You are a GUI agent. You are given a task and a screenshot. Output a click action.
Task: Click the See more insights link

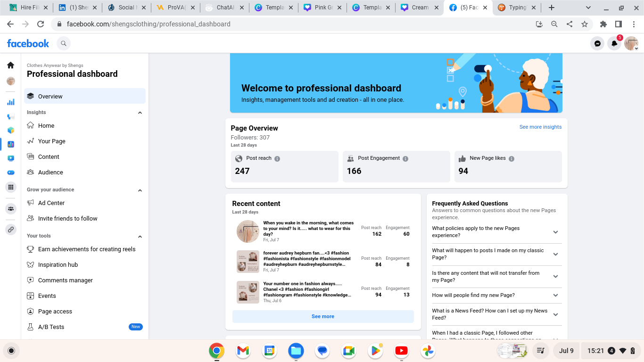coord(540,127)
